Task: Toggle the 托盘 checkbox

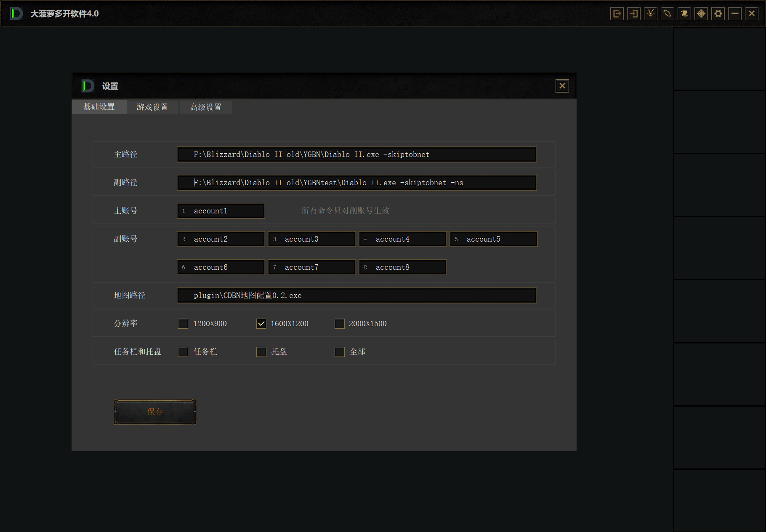Action: click(261, 352)
